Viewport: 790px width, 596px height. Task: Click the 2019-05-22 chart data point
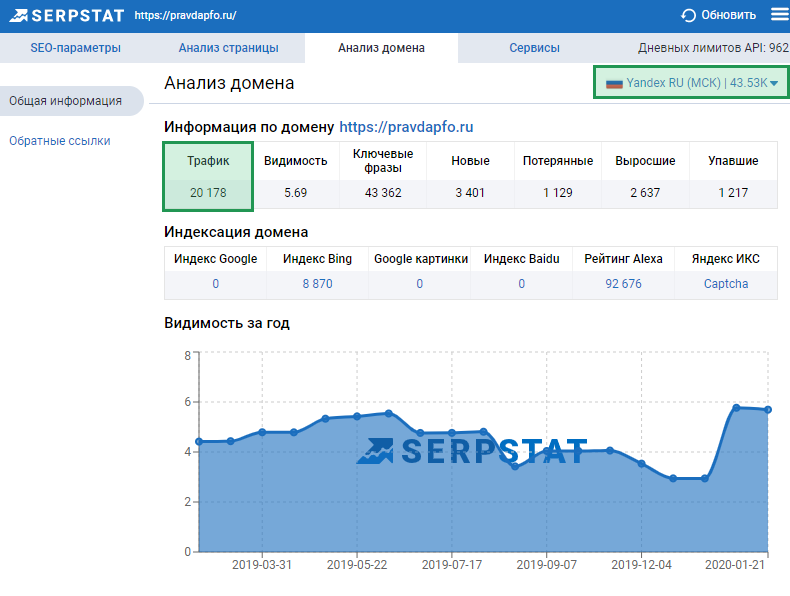[357, 416]
